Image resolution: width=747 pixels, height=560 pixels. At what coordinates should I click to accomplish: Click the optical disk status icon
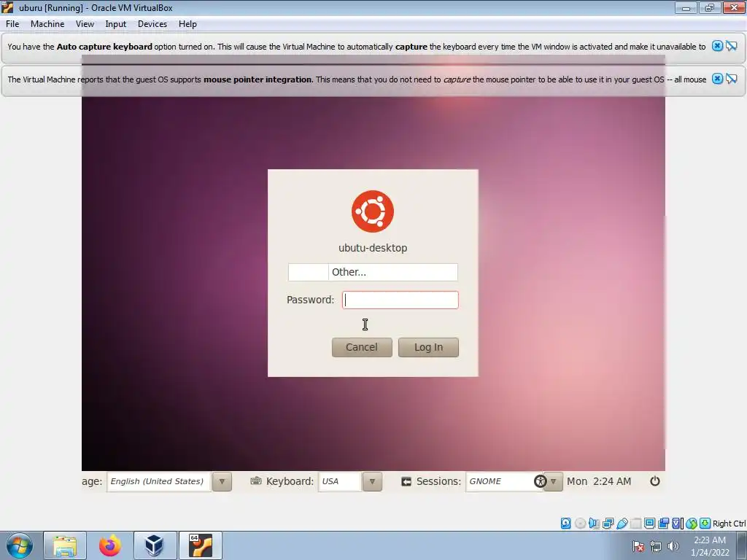(580, 524)
